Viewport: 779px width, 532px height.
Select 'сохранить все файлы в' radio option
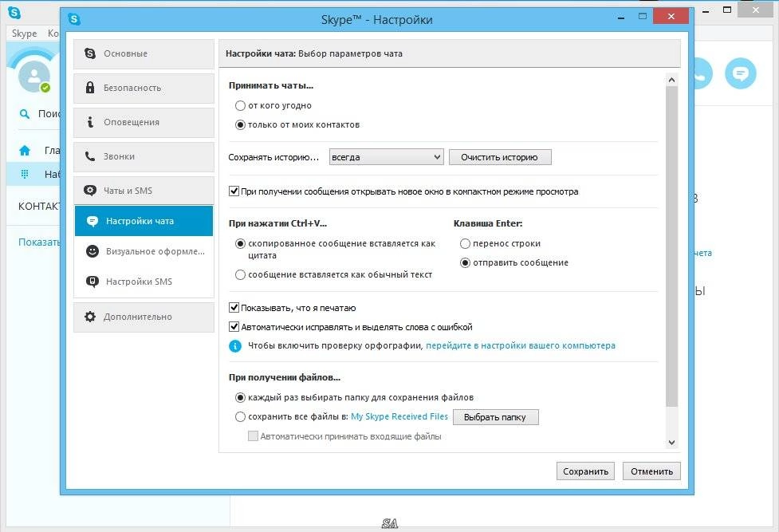pyautogui.click(x=241, y=416)
